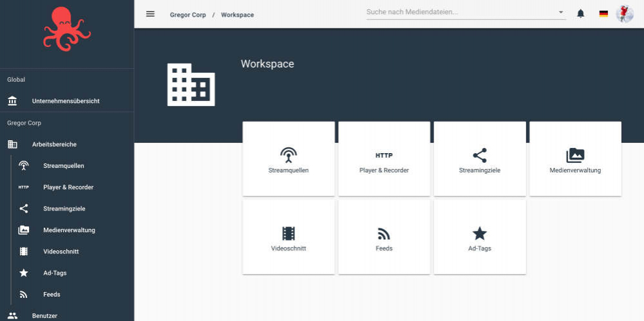Click the Workspace heading title
Viewport: 644px width, 321px height.
(x=267, y=64)
